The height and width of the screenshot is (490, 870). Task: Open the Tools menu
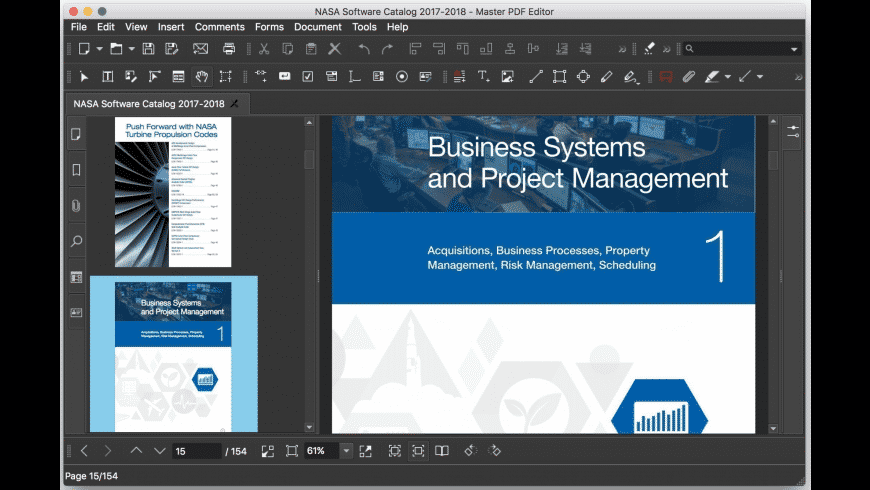pyautogui.click(x=364, y=27)
